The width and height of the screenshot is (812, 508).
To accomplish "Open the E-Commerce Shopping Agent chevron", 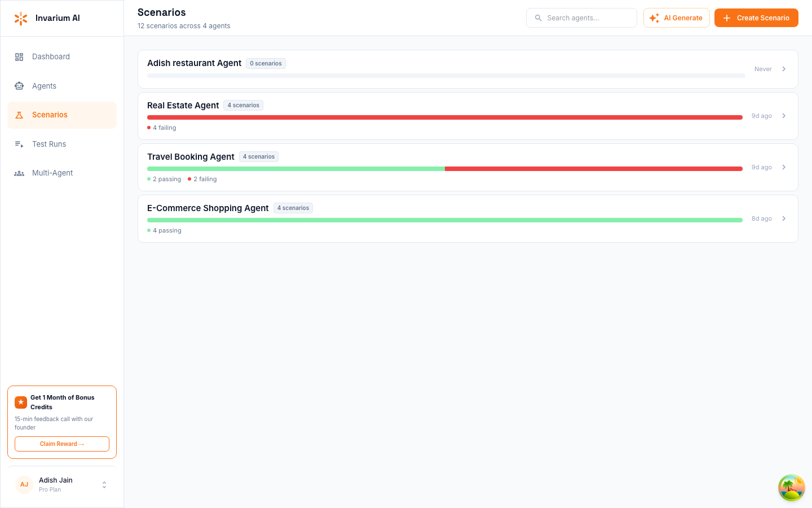I will click(783, 218).
